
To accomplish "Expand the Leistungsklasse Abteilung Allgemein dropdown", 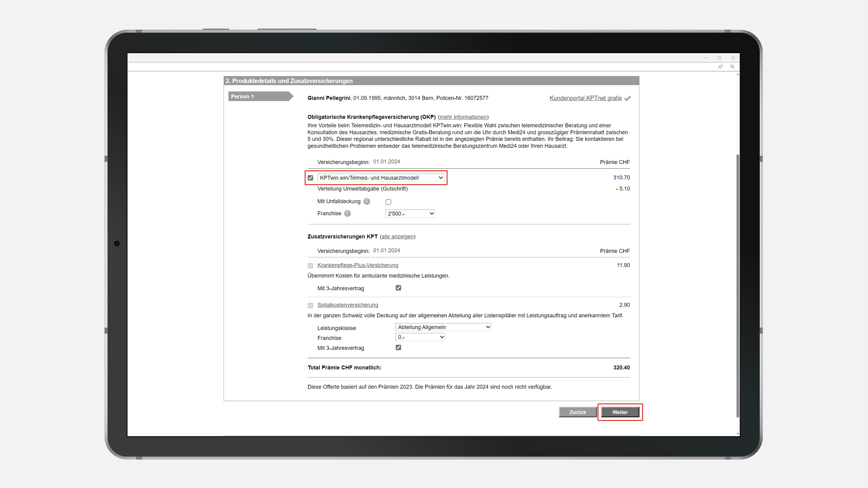I will (x=443, y=327).
